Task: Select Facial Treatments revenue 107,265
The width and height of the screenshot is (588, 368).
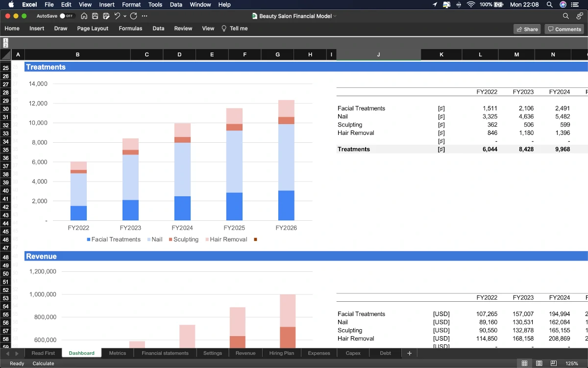Action: [x=480, y=314]
